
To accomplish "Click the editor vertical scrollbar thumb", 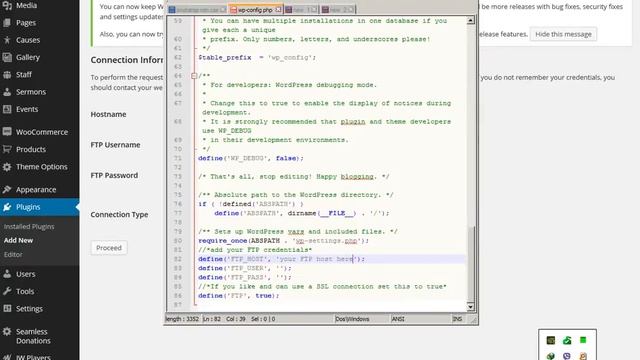I will pos(471,263).
